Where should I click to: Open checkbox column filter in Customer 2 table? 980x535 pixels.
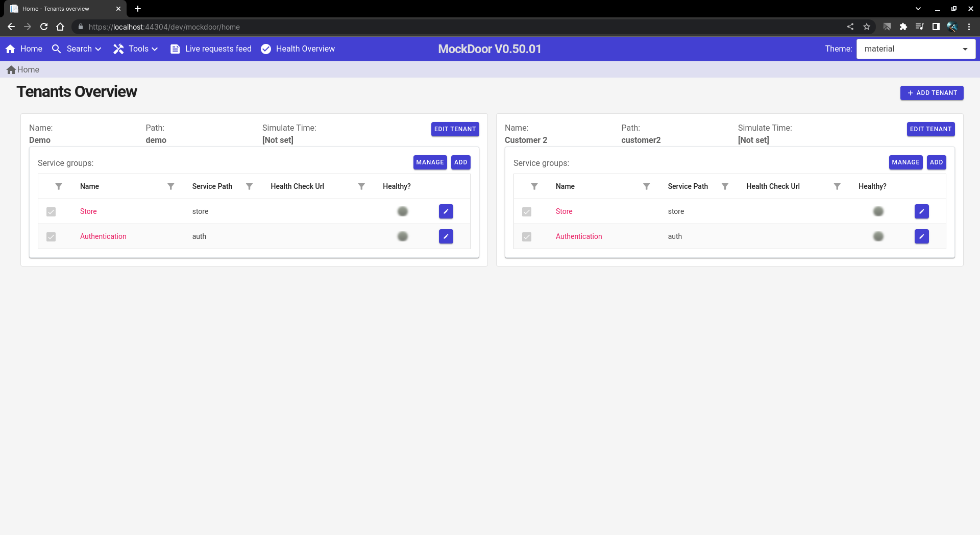(x=534, y=186)
